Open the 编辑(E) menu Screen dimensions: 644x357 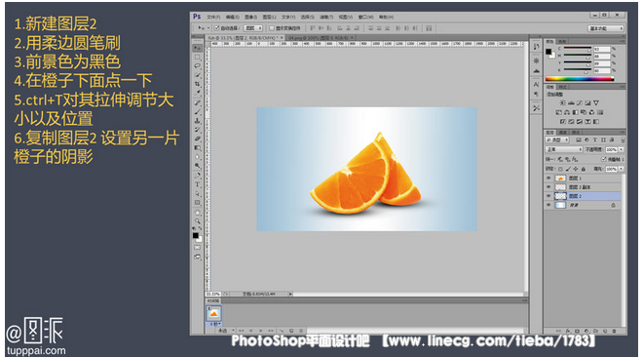232,18
